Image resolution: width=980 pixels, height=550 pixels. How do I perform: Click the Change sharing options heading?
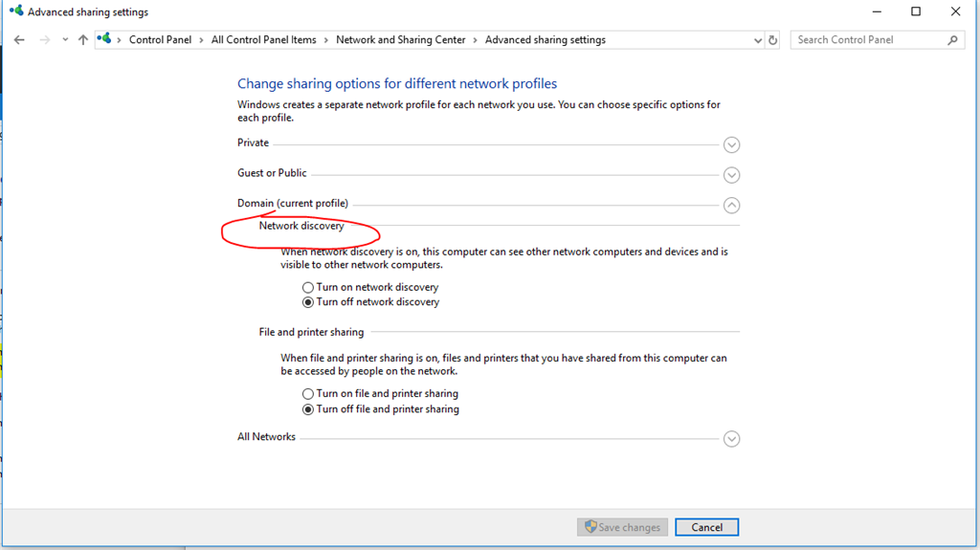[x=397, y=83]
